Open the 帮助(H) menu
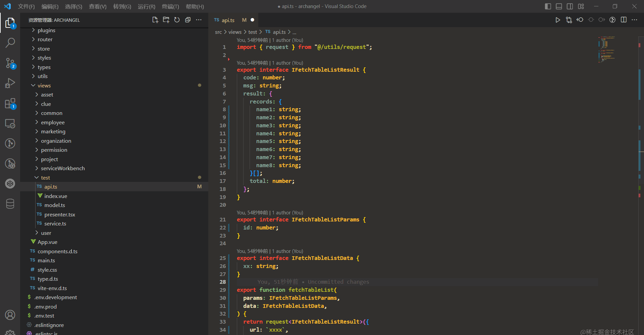 195,6
